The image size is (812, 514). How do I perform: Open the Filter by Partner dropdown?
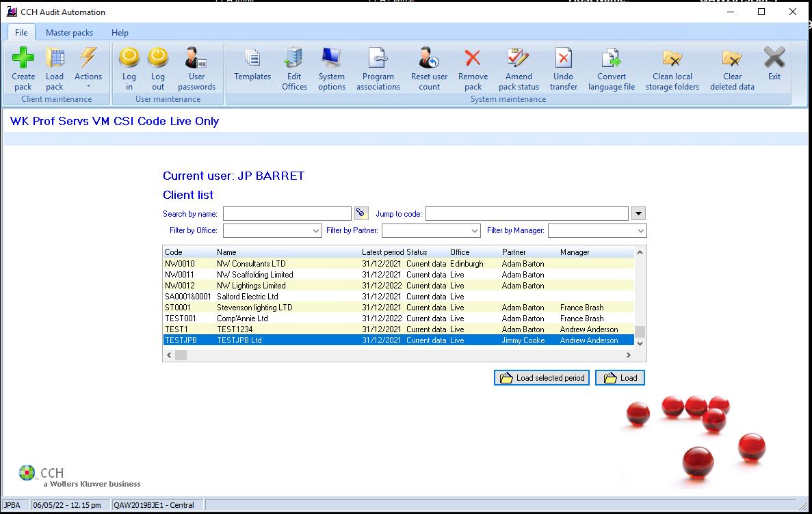474,231
